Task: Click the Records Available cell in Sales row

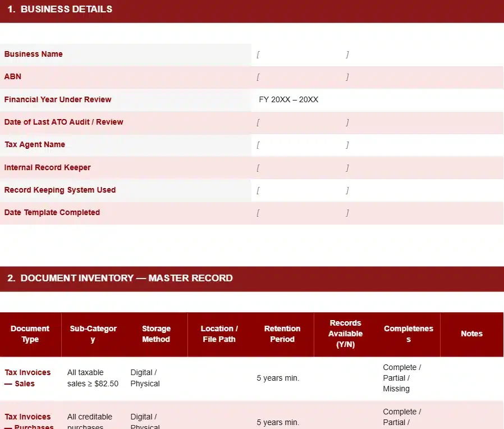Action: tap(346, 378)
